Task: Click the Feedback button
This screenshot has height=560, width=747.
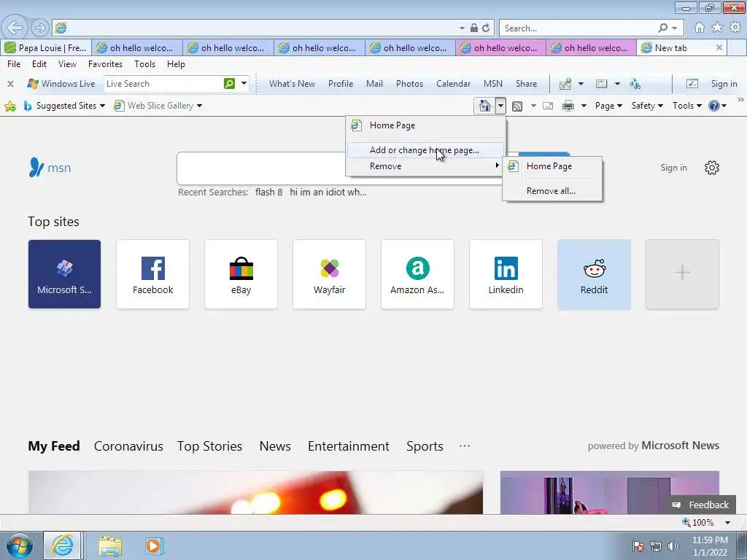Action: pyautogui.click(x=701, y=505)
